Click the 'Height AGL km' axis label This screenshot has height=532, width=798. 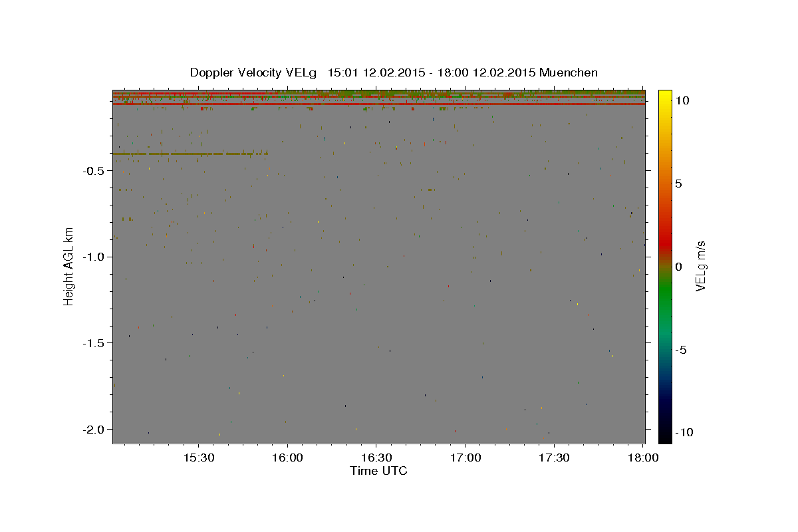tap(68, 265)
